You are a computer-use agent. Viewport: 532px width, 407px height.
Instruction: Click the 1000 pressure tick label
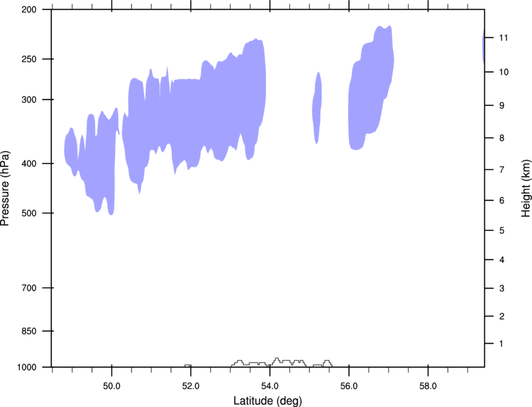27,368
